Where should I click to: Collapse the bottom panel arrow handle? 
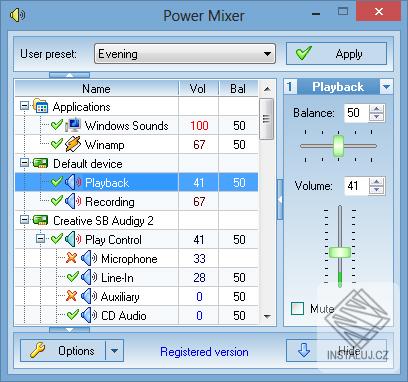69,330
